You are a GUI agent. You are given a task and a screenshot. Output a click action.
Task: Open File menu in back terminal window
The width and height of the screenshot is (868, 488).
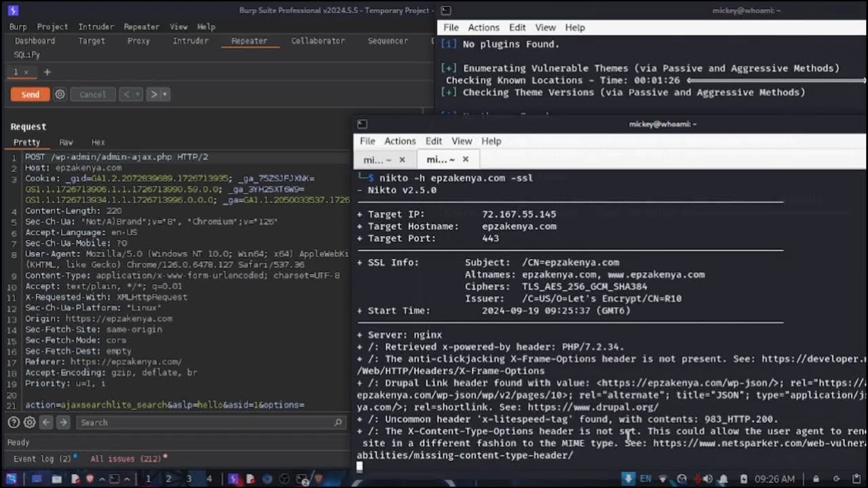click(451, 28)
